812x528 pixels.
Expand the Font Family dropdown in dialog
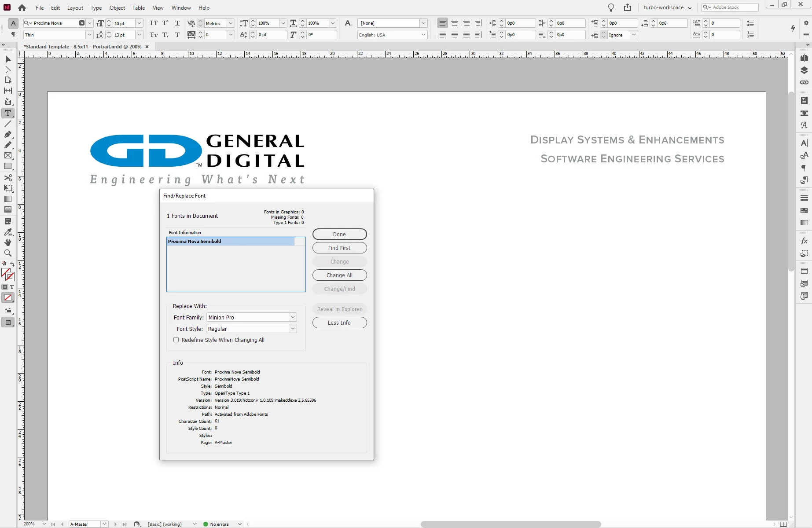pos(293,317)
